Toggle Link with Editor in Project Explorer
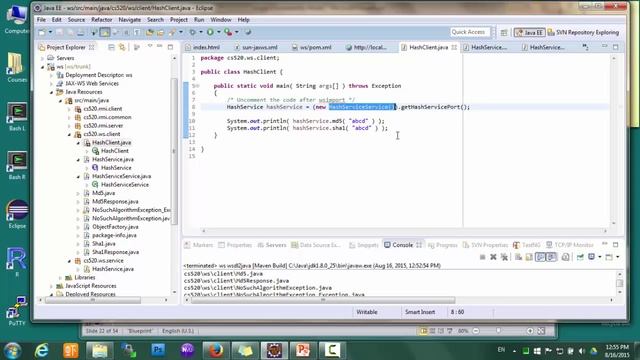The width and height of the screenshot is (640, 360). click(122, 47)
